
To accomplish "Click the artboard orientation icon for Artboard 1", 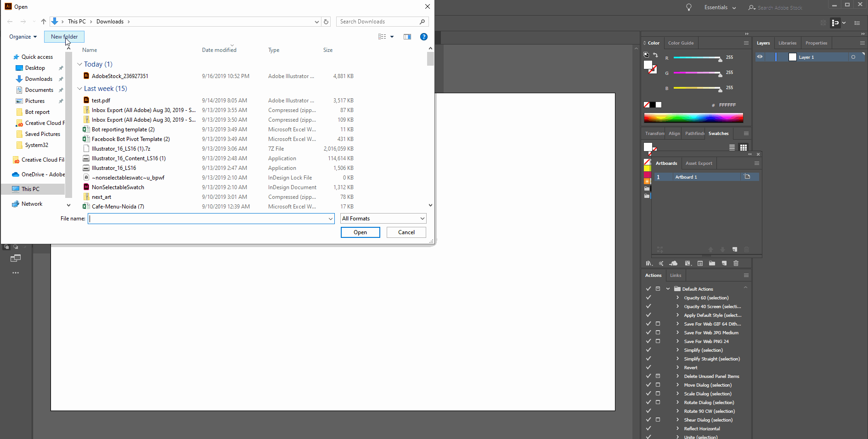I will point(747,177).
